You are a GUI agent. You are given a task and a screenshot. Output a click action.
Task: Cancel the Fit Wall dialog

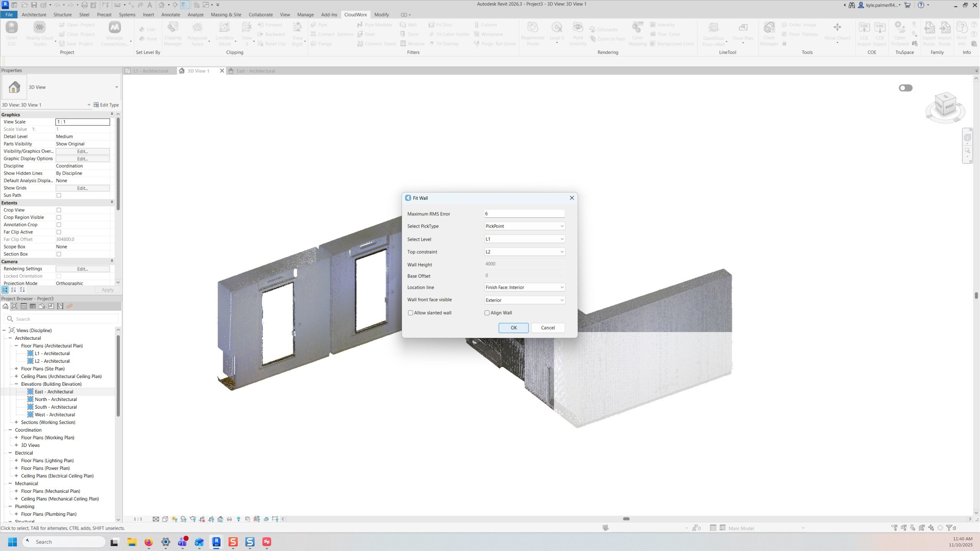(x=547, y=328)
